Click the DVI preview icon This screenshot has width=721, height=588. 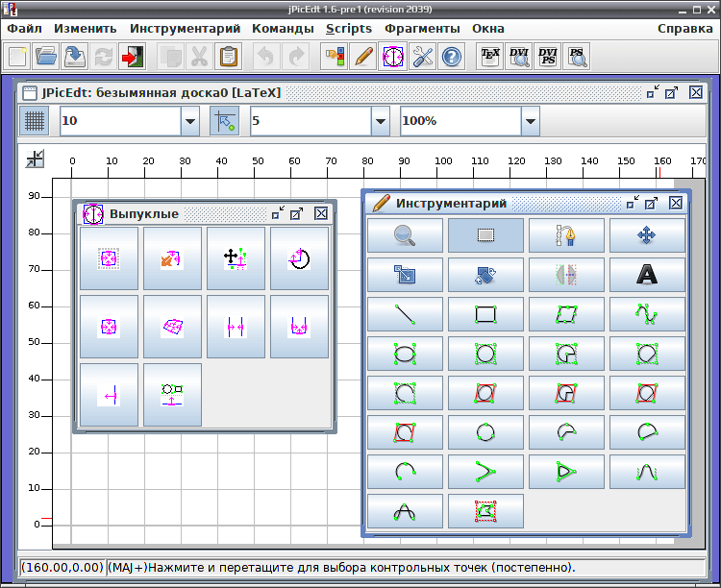point(519,57)
